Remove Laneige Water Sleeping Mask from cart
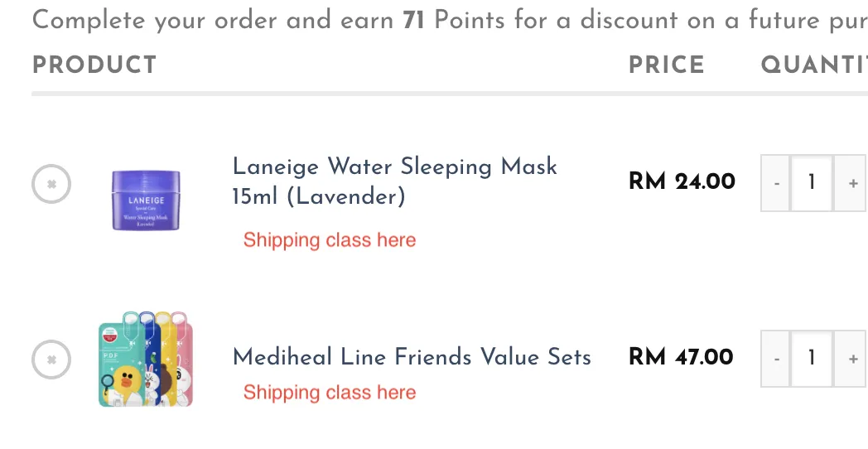Viewport: 868px width, 449px height. pyautogui.click(x=51, y=184)
